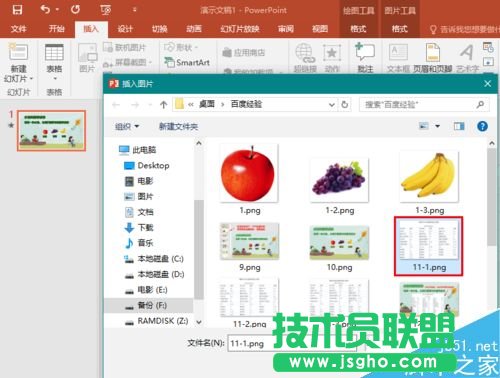Click the 新建文件夹 button

point(178,126)
